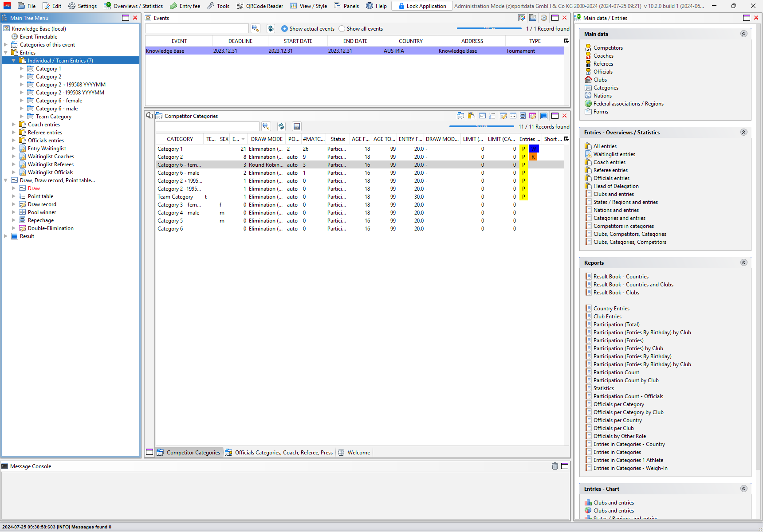Click the clipboard paste icon in Competitor Categories
763x532 pixels.
point(471,116)
